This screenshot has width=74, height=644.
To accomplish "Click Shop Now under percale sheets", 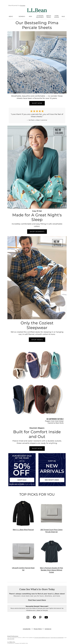I will point(37,103).
